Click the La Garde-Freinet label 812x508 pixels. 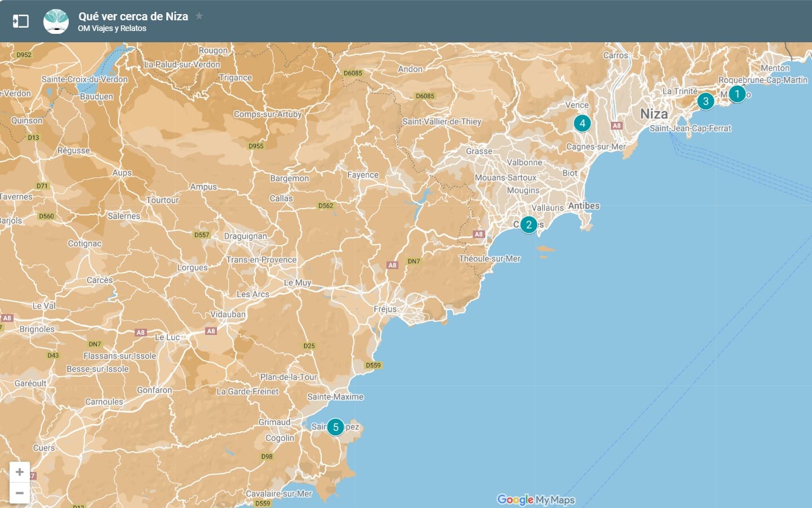click(x=247, y=391)
